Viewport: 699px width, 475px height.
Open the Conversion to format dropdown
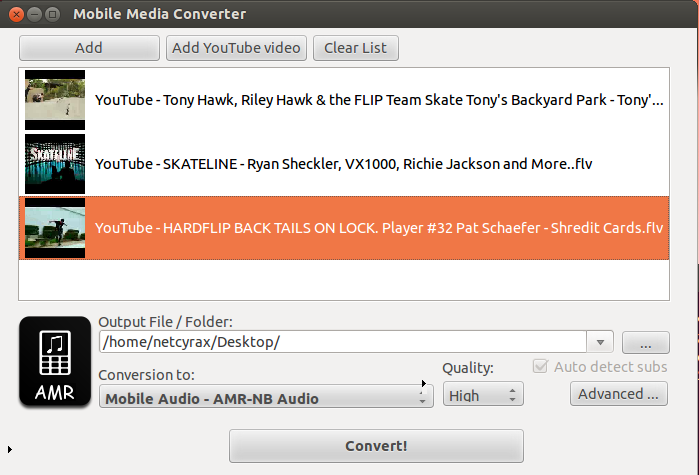point(265,398)
